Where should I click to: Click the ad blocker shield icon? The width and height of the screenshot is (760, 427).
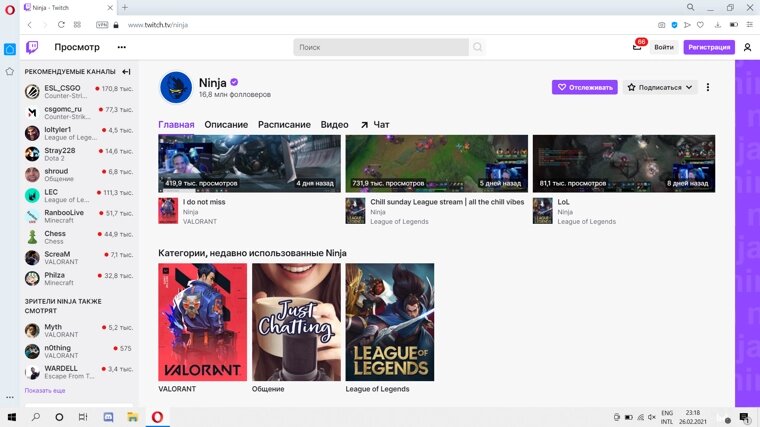[674, 25]
